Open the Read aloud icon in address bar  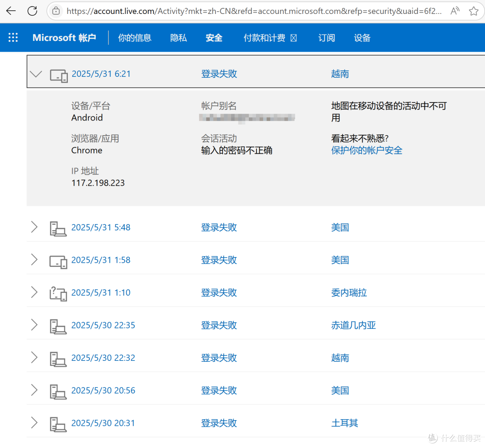click(455, 11)
